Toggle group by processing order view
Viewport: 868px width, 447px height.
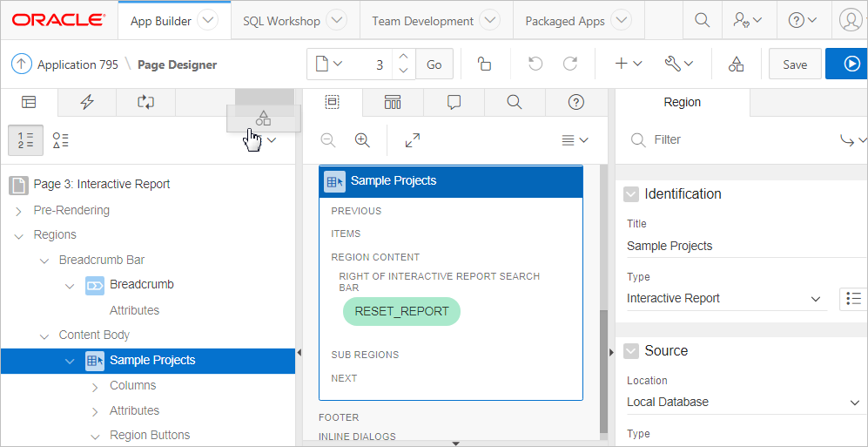click(25, 140)
